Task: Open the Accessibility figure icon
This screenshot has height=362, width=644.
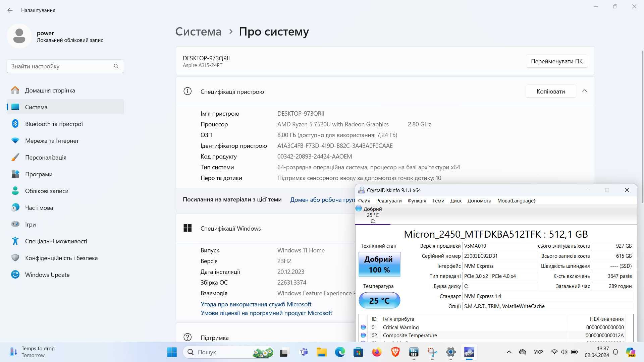Action: coord(15,241)
